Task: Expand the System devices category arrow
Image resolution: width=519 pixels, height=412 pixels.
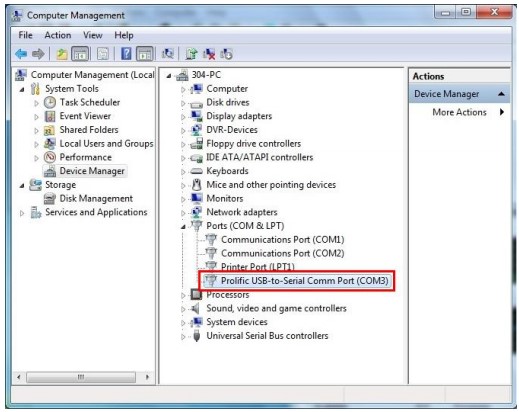Action: 183,323
